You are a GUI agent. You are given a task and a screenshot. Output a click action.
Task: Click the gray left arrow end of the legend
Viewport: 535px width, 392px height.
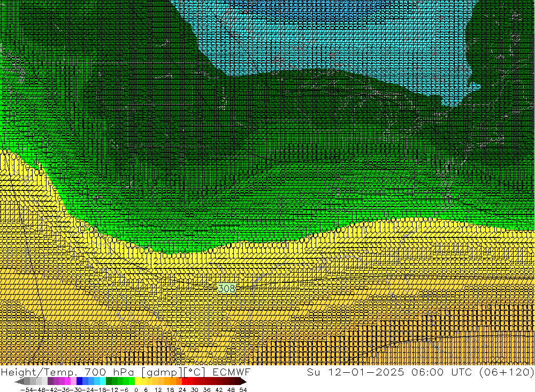click(x=19, y=381)
